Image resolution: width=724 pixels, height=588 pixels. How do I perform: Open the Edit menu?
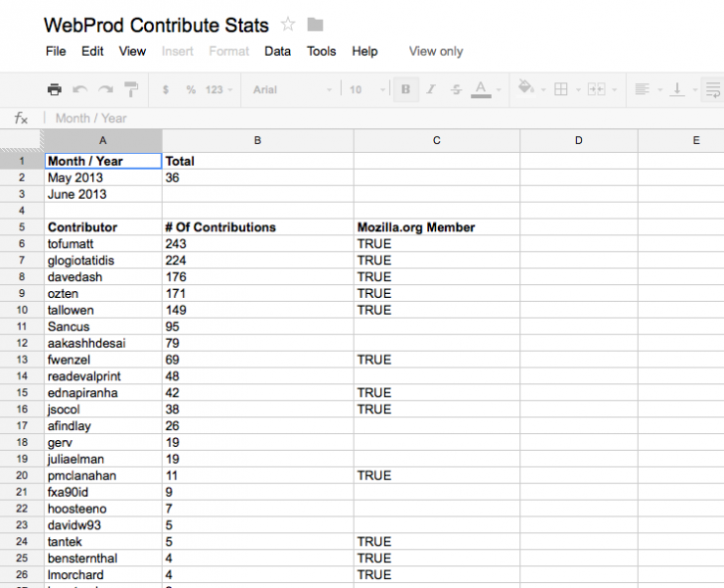tap(92, 51)
